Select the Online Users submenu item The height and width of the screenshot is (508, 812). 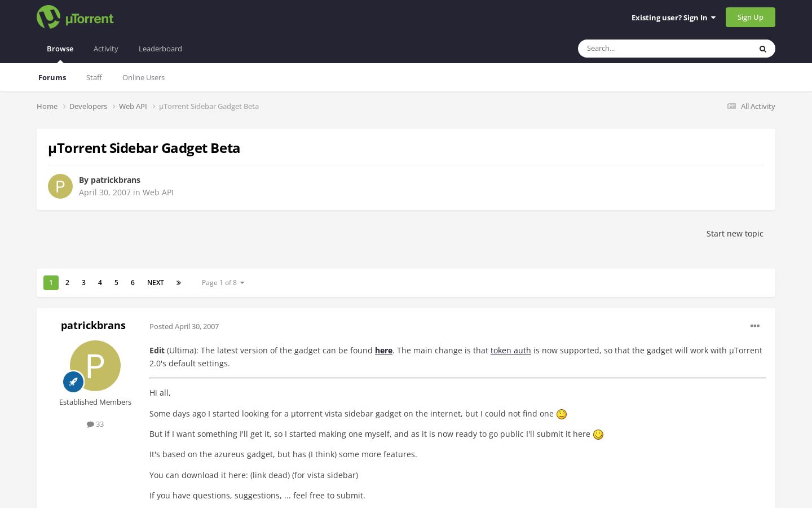click(143, 77)
